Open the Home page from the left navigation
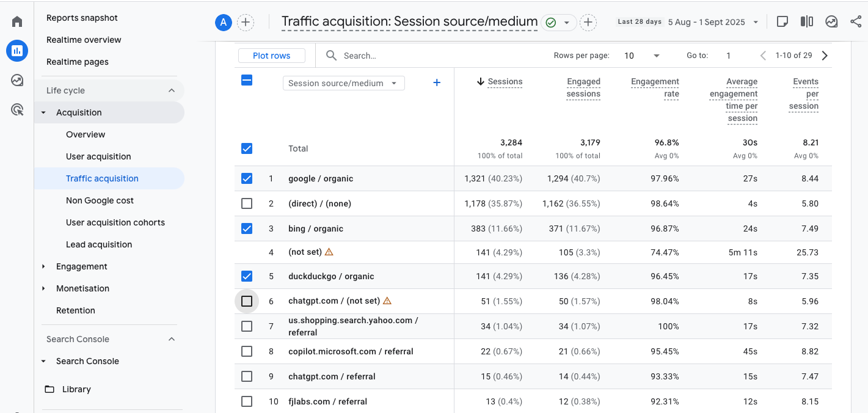The height and width of the screenshot is (413, 868). tap(16, 21)
